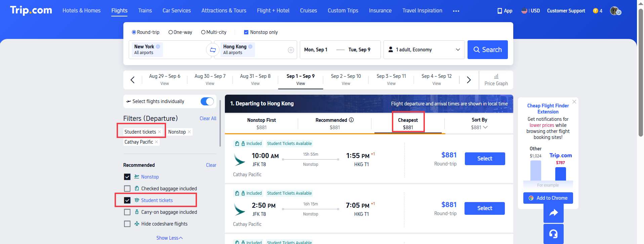The height and width of the screenshot is (244, 644).
Task: Open the mobile App download option
Action: [x=504, y=10]
